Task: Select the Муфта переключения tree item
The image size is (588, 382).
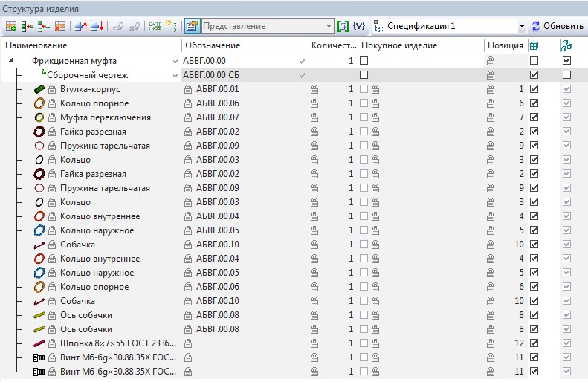Action: click(105, 117)
